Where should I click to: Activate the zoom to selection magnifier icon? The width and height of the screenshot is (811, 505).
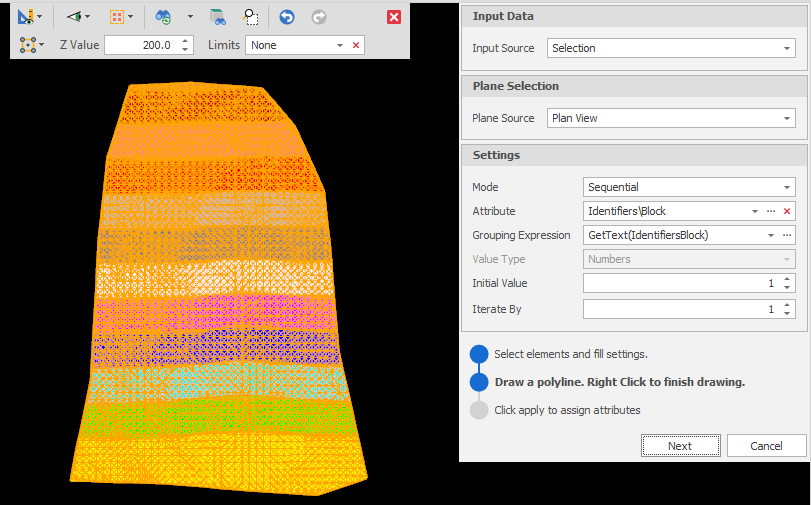click(252, 17)
